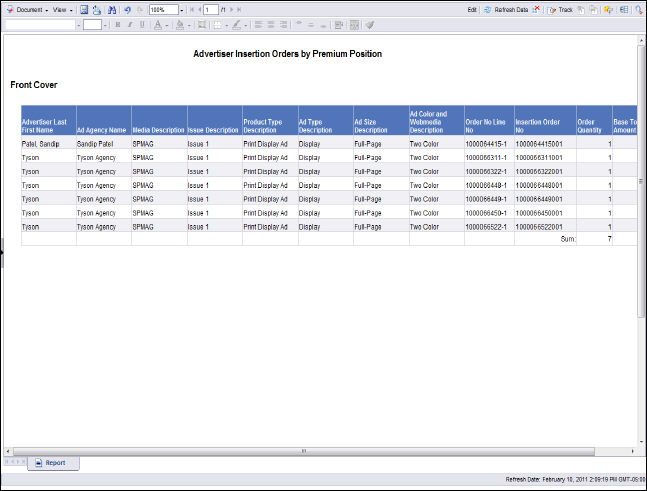Expand the font size dropdown
This screenshot has width=647, height=491.
click(103, 24)
